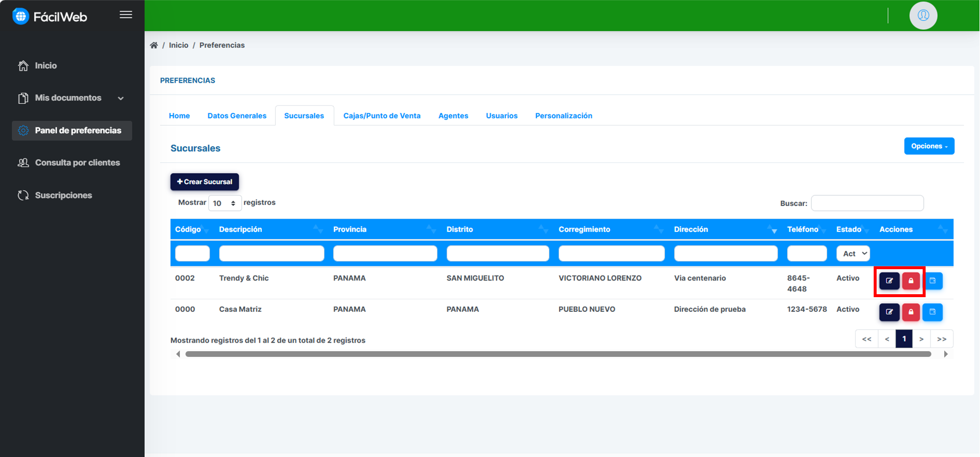The image size is (980, 457).
Task: Click the Suscripciones refresh icon
Action: [x=23, y=195]
